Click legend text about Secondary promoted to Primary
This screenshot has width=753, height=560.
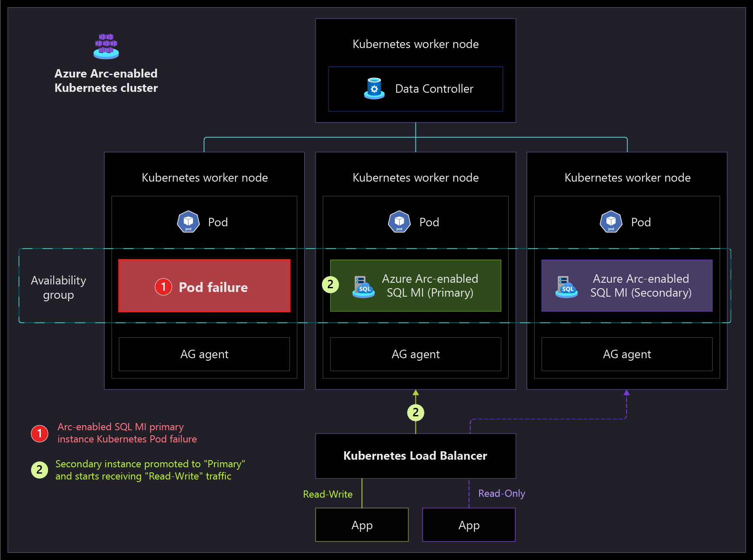(150, 470)
